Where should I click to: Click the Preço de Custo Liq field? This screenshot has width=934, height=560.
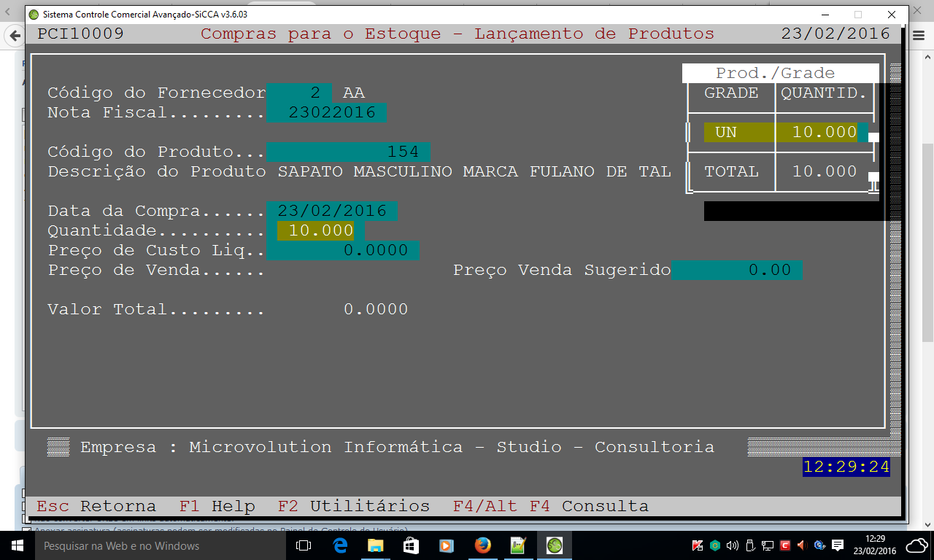point(343,250)
